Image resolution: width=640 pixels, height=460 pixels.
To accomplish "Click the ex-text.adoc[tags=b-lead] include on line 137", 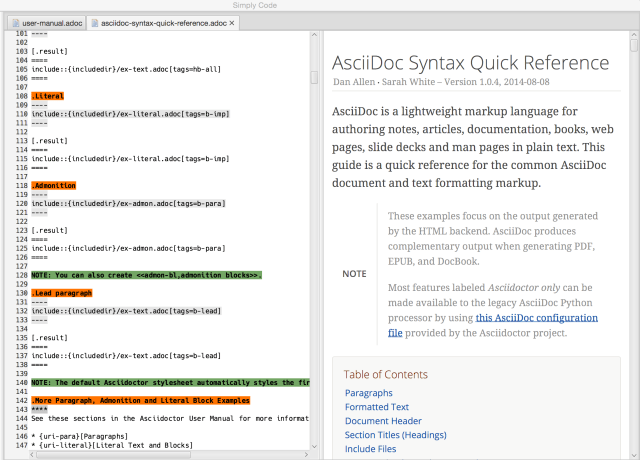I will 126,356.
